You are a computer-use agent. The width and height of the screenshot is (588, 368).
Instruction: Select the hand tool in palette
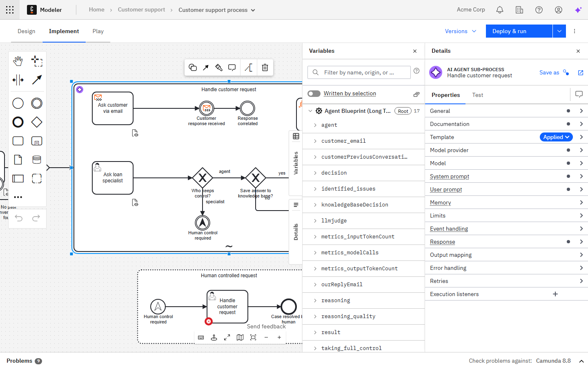point(18,61)
